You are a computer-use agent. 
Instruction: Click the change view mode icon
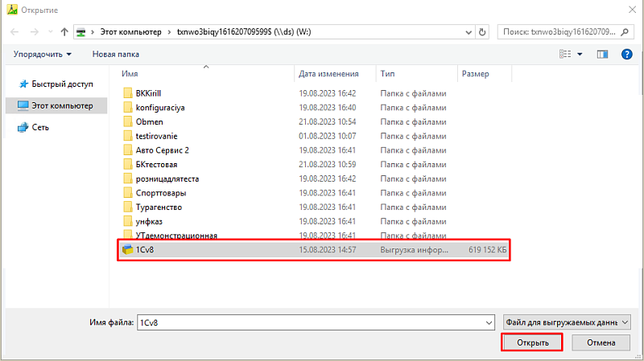point(564,54)
